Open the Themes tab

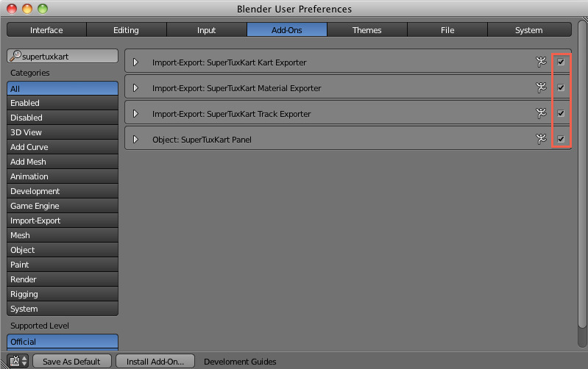367,29
